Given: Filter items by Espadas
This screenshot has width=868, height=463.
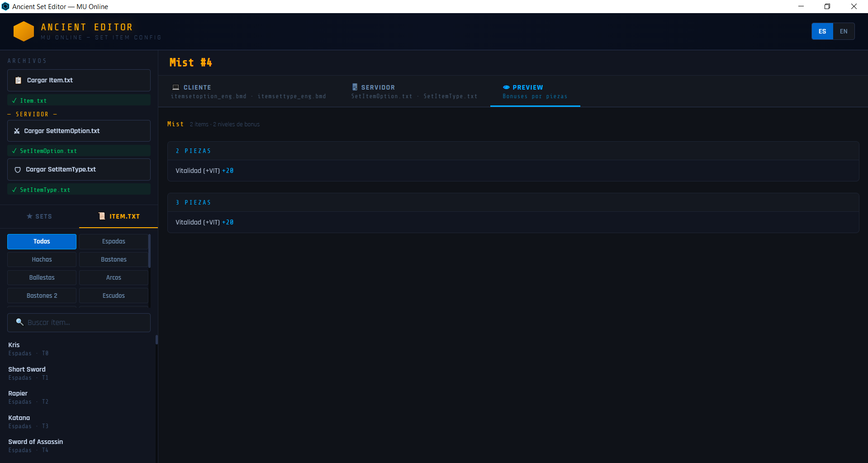Looking at the screenshot, I should [114, 241].
